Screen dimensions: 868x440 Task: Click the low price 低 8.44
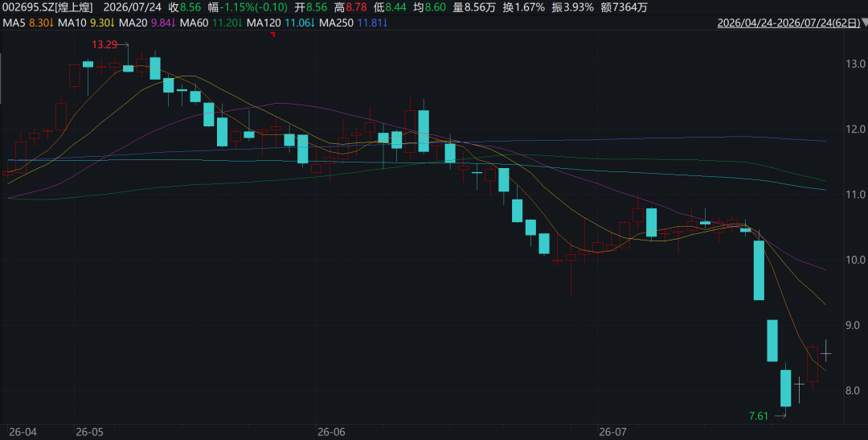click(x=391, y=7)
